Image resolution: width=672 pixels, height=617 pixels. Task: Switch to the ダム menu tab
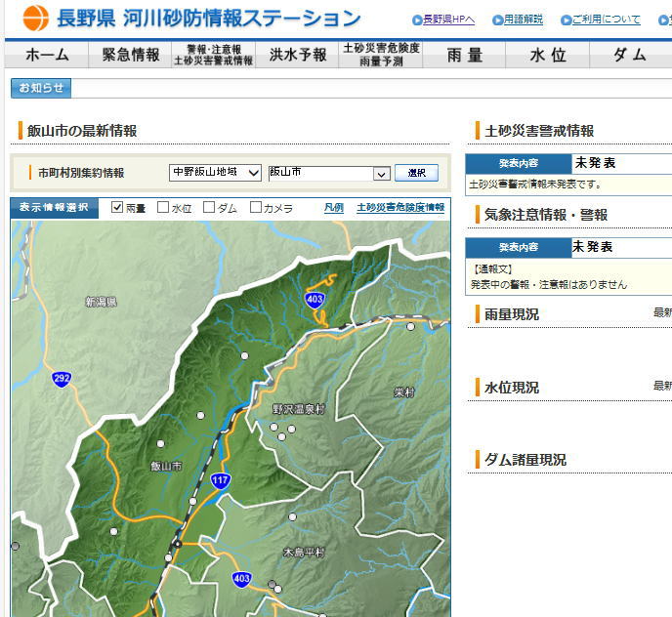pos(630,55)
